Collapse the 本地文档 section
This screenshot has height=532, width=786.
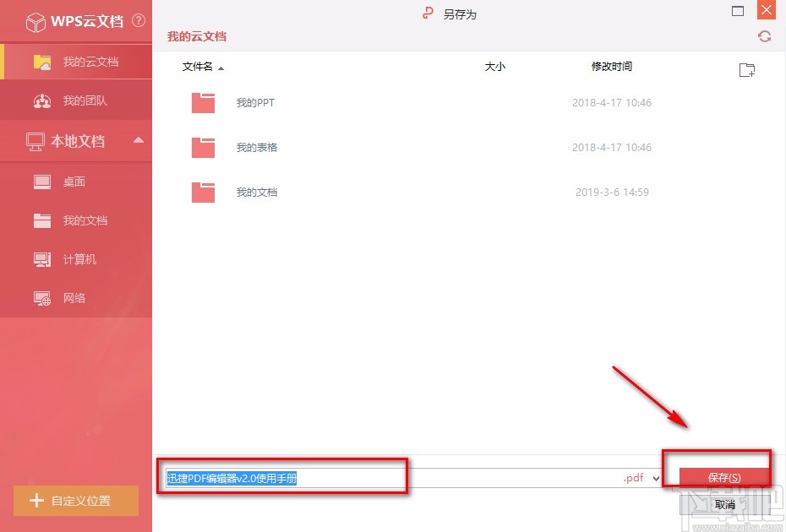point(139,140)
